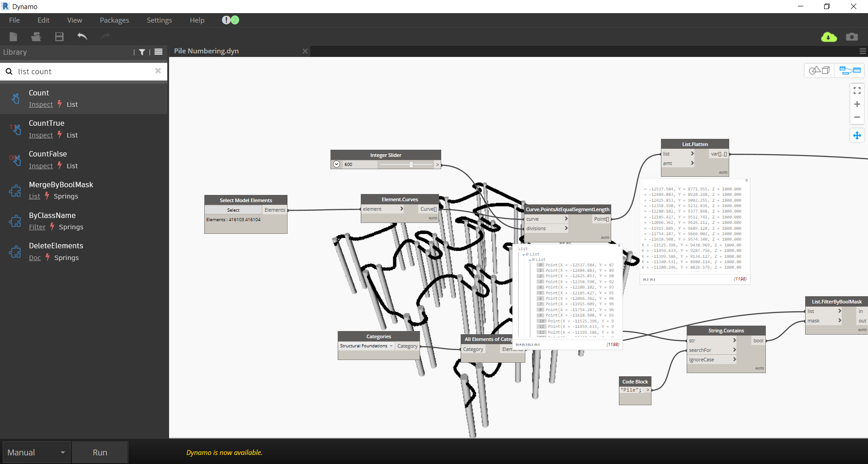Viewport: 868px width, 464px height.
Task: Open the Settings menu
Action: (159, 20)
